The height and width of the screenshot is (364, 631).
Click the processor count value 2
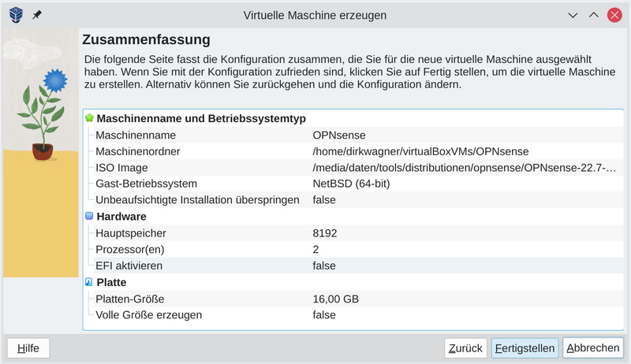pos(316,250)
